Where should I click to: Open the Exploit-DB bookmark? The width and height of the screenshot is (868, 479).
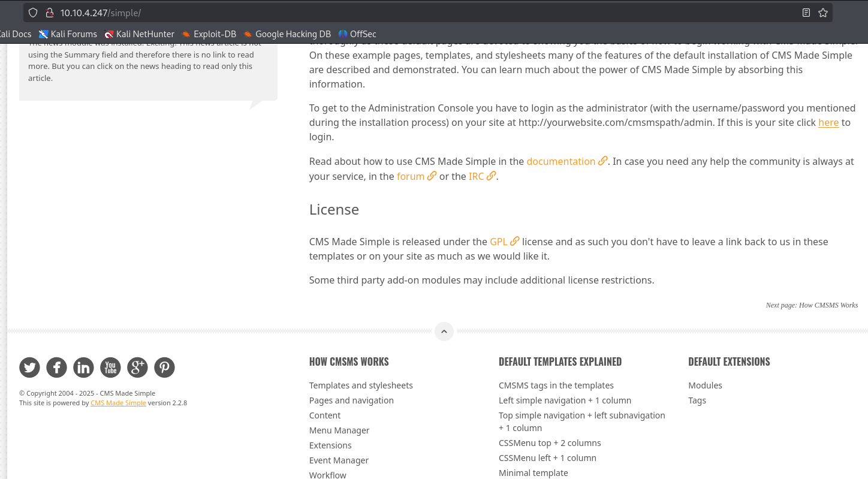pos(209,34)
